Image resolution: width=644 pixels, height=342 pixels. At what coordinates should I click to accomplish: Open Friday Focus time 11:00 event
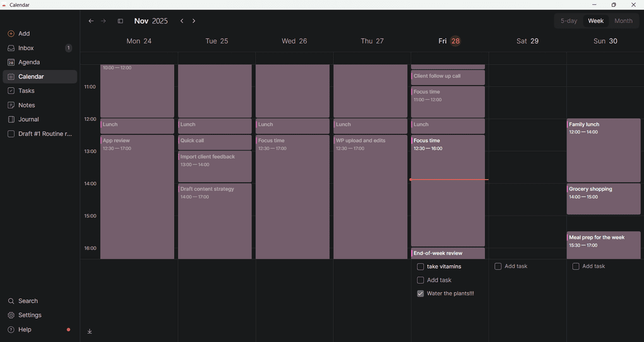tap(448, 102)
